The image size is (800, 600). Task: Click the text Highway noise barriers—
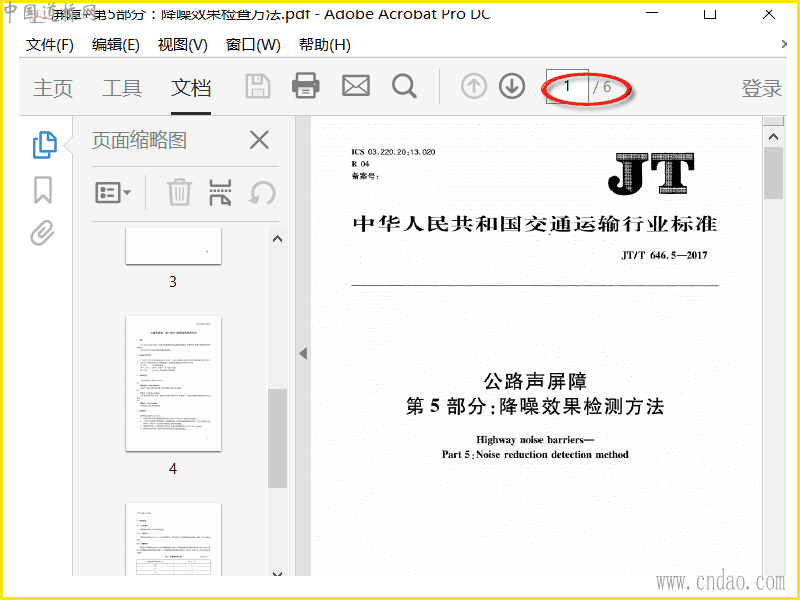click(535, 439)
